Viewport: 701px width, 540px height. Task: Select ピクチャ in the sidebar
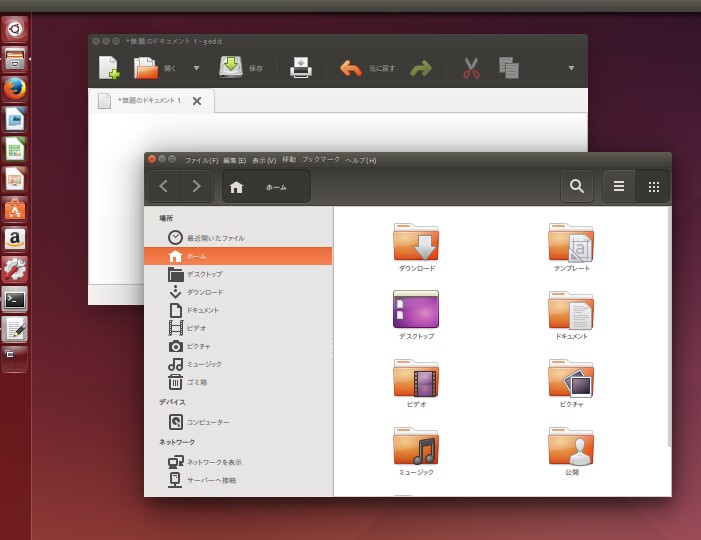238,346
